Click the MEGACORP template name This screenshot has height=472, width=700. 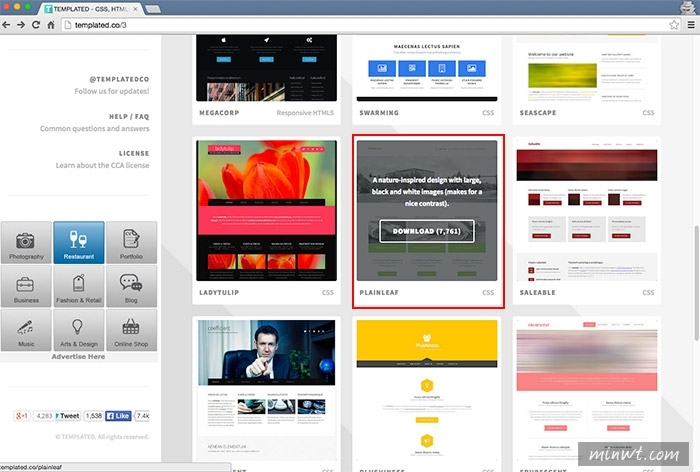pyautogui.click(x=219, y=113)
